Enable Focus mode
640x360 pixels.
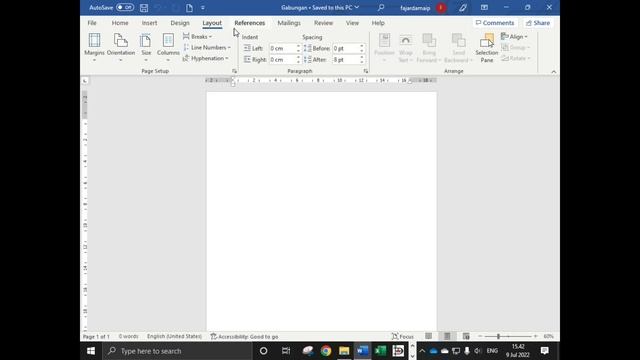coord(402,337)
